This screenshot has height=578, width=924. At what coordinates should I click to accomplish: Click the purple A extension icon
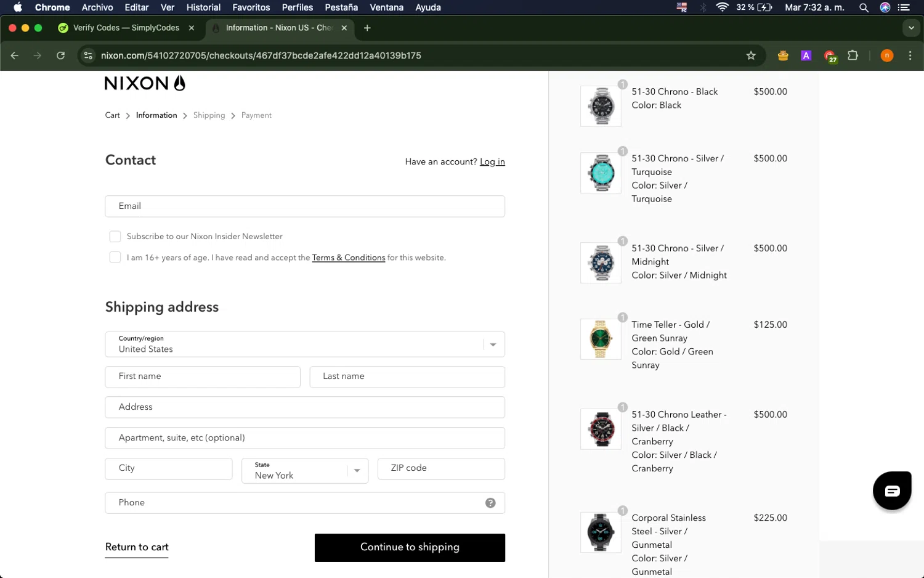pos(806,55)
